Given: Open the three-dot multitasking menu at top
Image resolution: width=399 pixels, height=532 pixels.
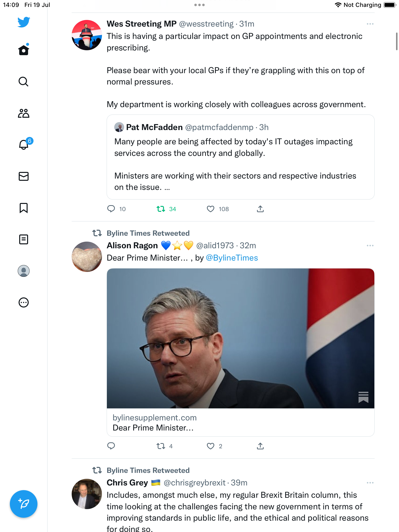Looking at the screenshot, I should (x=199, y=5).
